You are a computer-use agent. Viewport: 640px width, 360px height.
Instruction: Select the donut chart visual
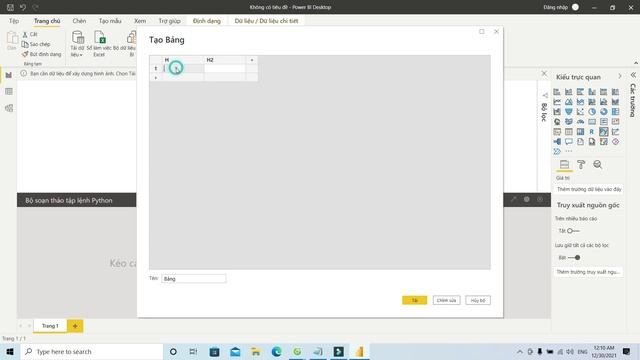click(604, 111)
